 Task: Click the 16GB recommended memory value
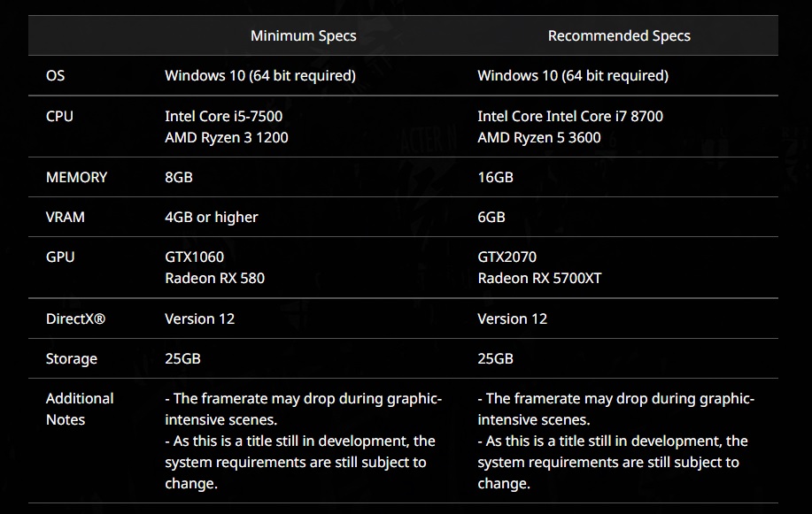tap(495, 177)
